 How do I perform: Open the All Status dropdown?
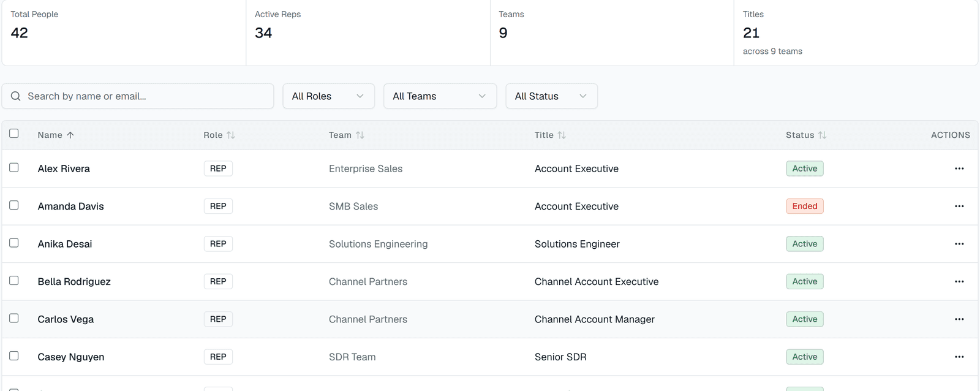tap(551, 96)
